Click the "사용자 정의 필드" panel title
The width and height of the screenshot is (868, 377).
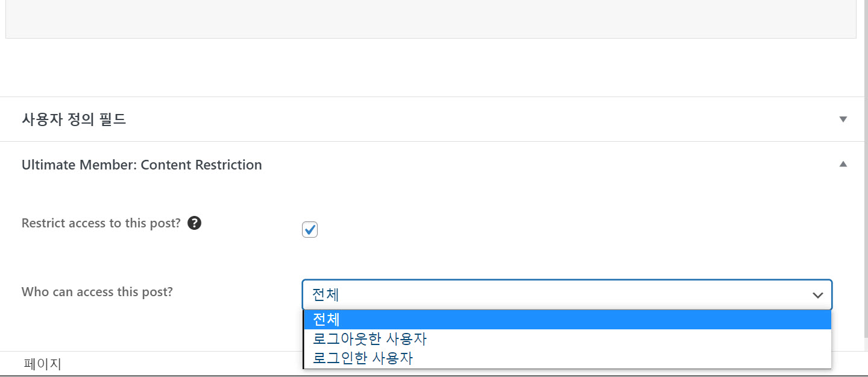(x=74, y=119)
